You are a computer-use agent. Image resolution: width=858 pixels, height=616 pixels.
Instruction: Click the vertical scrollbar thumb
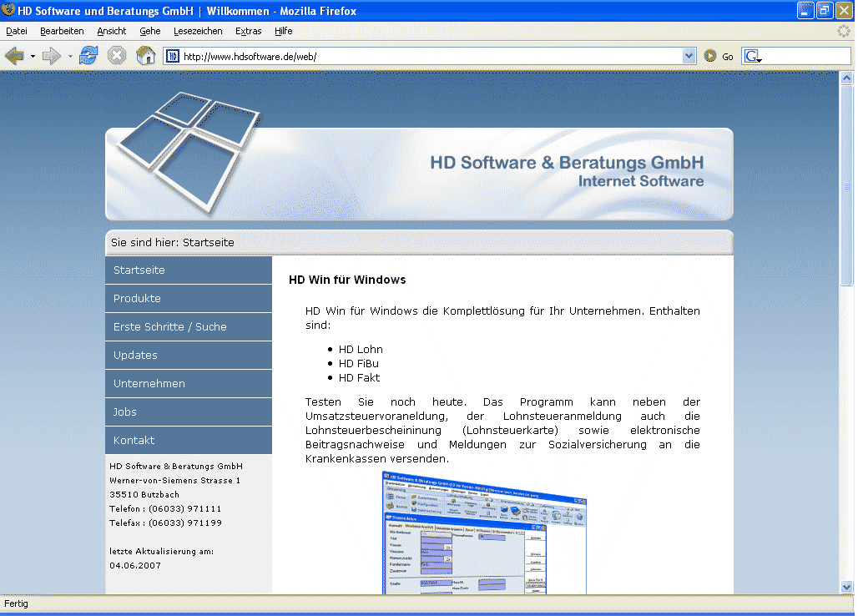pyautogui.click(x=846, y=185)
